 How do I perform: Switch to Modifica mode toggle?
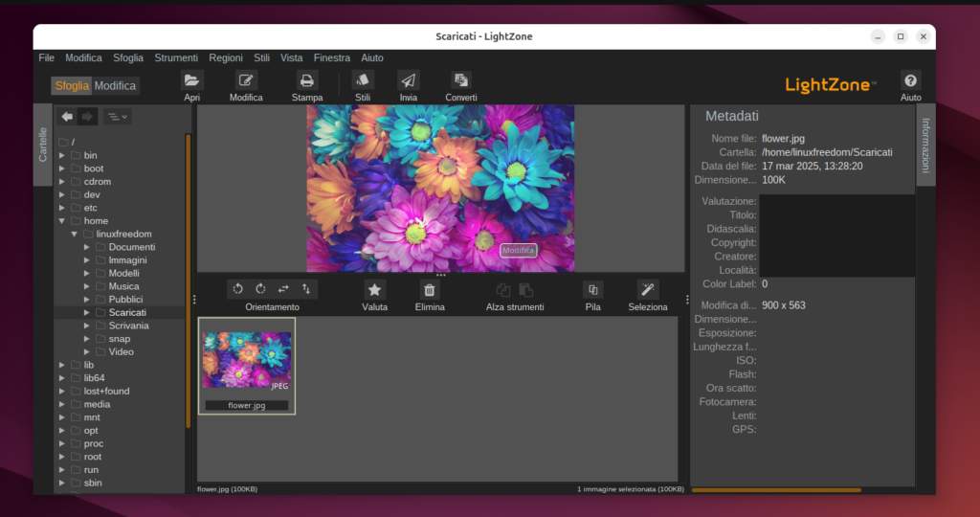click(116, 86)
